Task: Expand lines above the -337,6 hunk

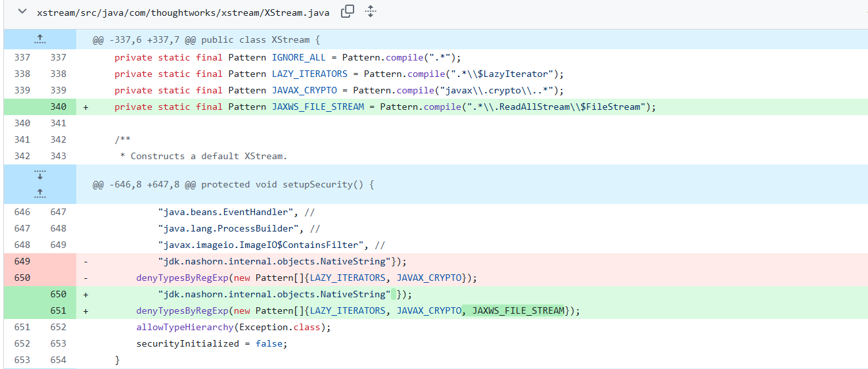Action: [x=39, y=39]
